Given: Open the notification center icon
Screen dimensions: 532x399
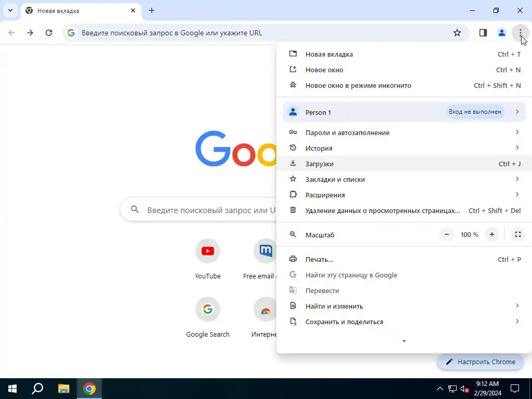Looking at the screenshot, I should pyautogui.click(x=515, y=389).
